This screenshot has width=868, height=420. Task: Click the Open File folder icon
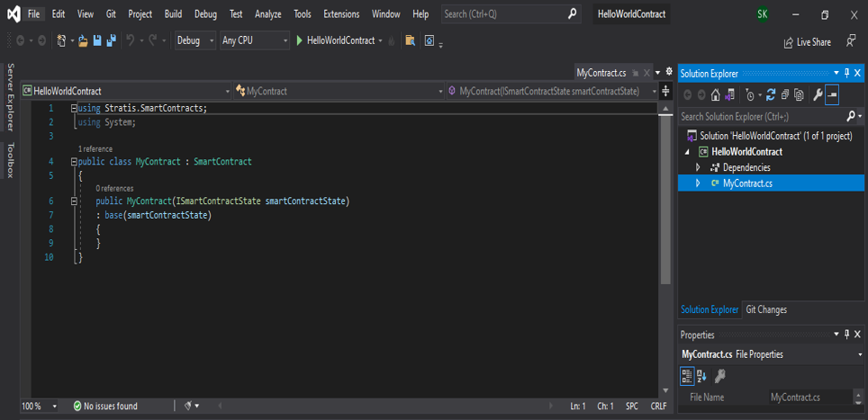pos(83,40)
